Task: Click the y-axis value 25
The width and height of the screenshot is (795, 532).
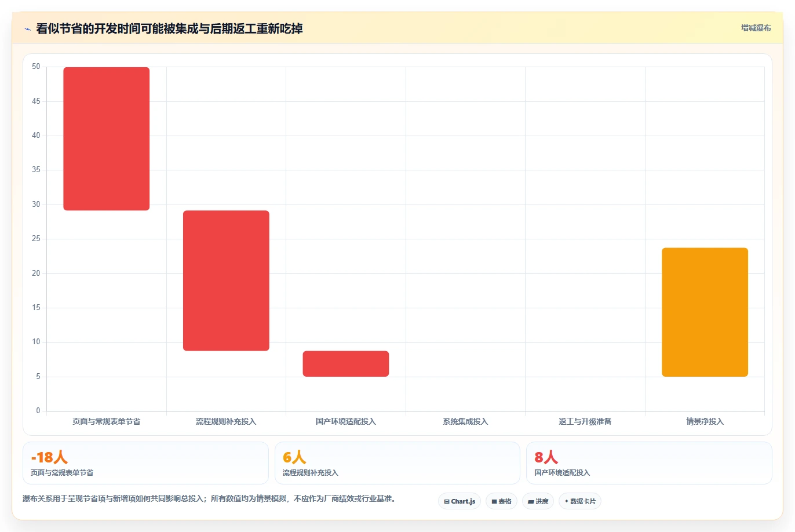Action: (x=36, y=239)
